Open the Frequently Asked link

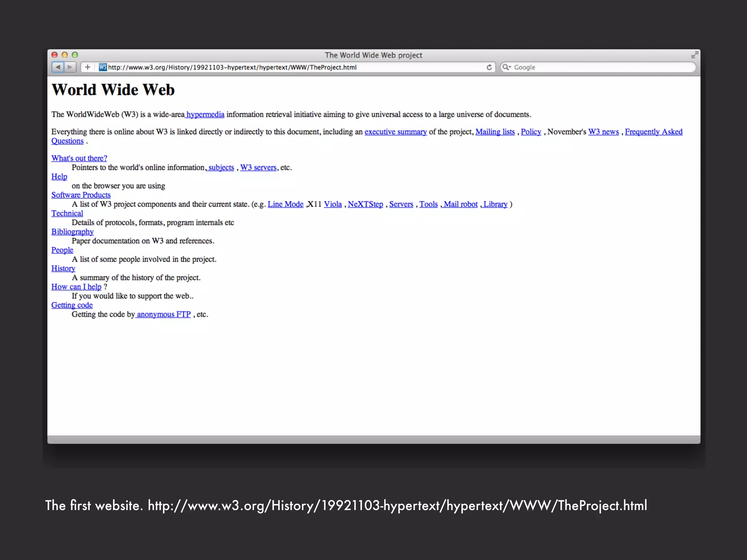point(653,132)
